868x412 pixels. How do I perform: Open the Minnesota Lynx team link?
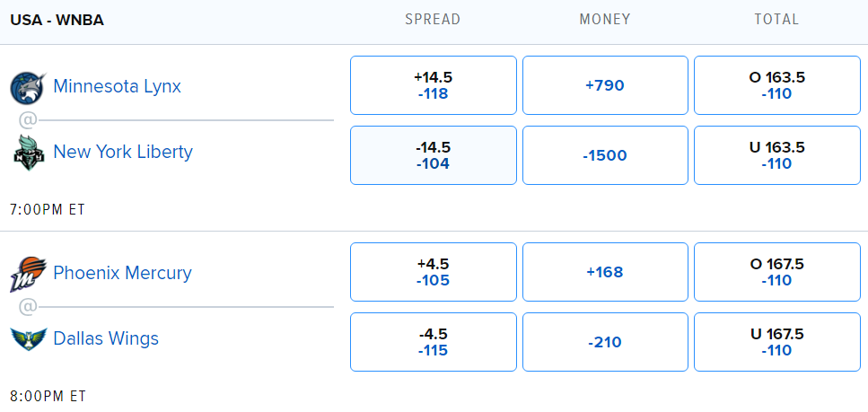point(117,86)
